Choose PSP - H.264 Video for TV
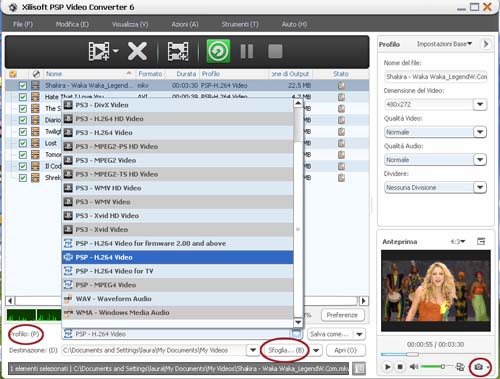500x379 pixels. pos(177,271)
